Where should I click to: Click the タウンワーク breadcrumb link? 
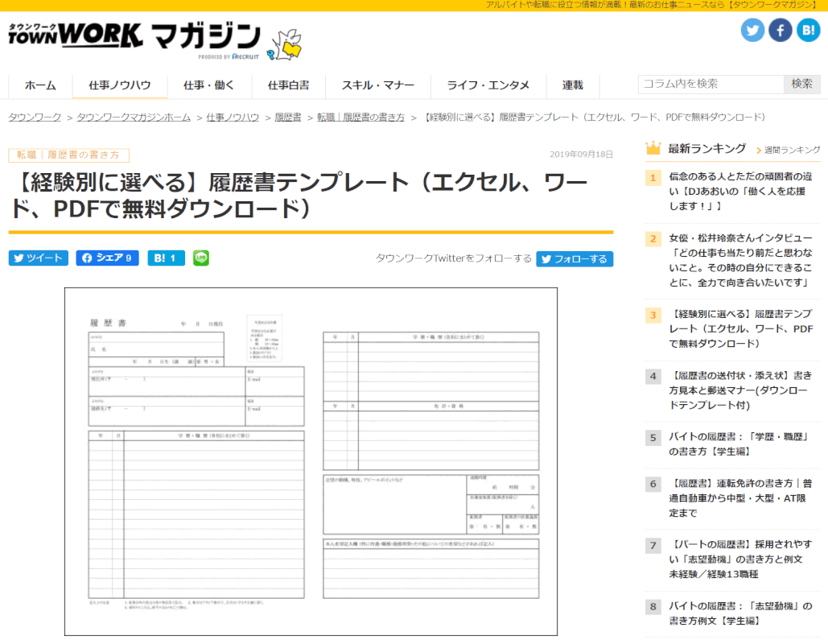[35, 118]
